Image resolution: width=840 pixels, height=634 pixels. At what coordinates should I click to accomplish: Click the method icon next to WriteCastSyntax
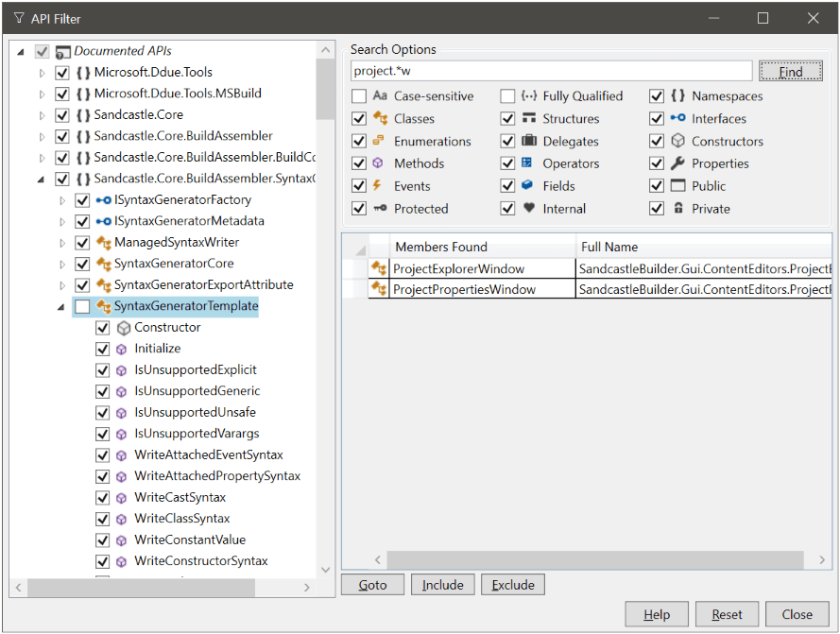pos(121,497)
